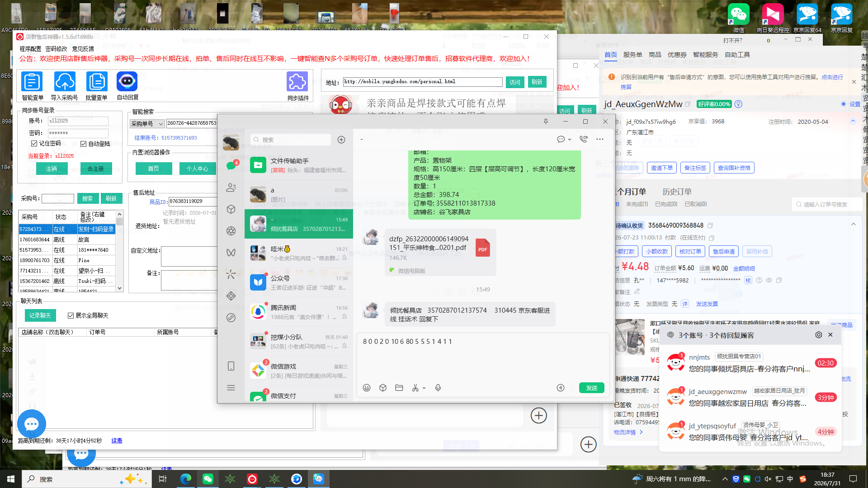The width and height of the screenshot is (868, 488).
Task: Focus the WeChat search box
Action: [x=291, y=140]
